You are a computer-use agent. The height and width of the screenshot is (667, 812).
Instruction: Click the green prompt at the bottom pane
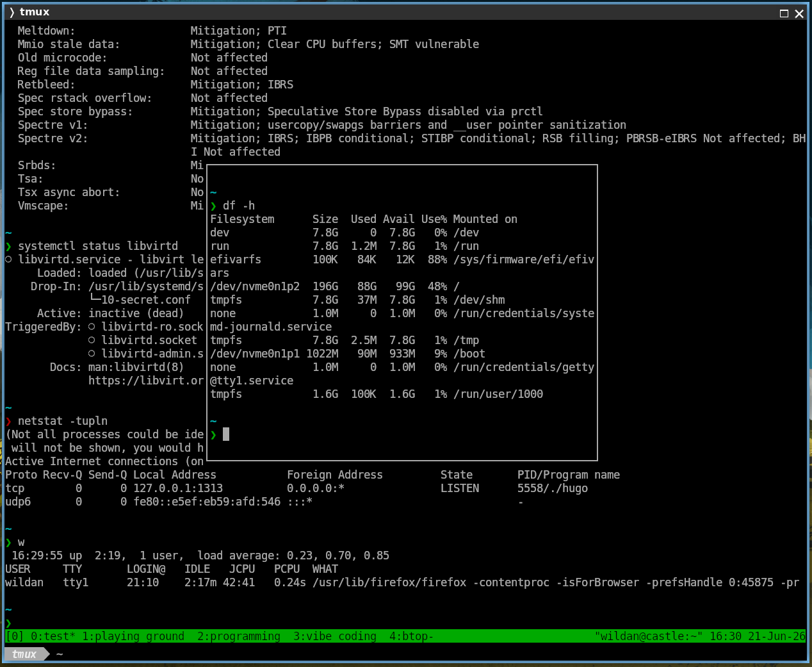(x=8, y=623)
